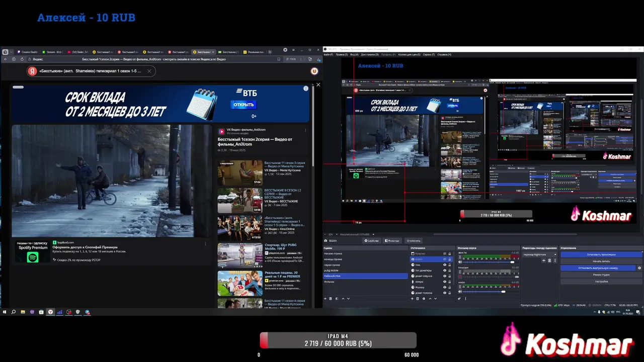Unmute the red muted Микрофон channel
This screenshot has width=644, height=362.
[460, 277]
